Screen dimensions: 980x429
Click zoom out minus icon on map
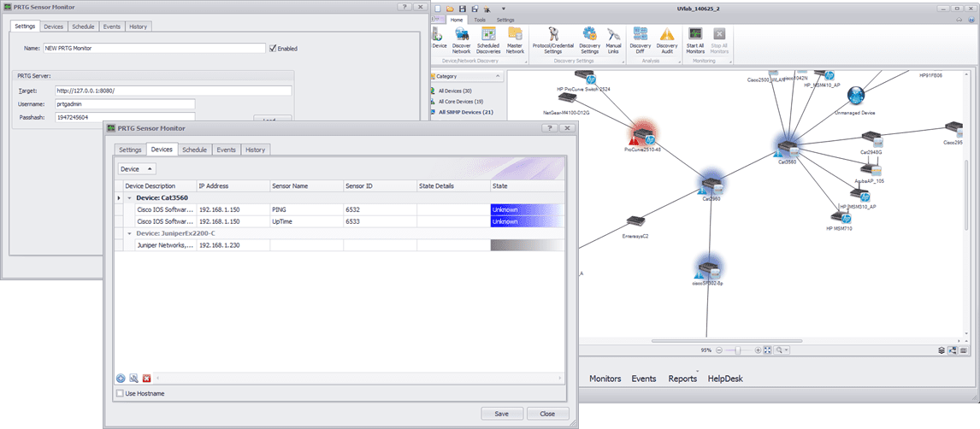719,350
